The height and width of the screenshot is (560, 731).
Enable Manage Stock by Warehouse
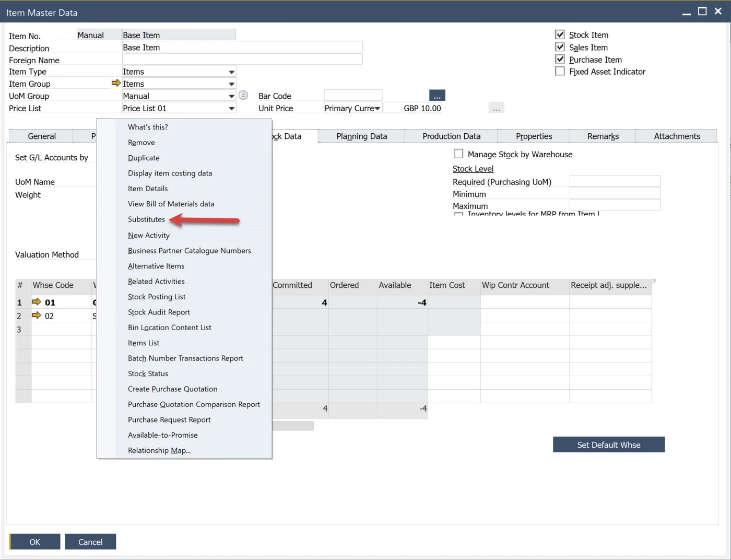click(458, 154)
